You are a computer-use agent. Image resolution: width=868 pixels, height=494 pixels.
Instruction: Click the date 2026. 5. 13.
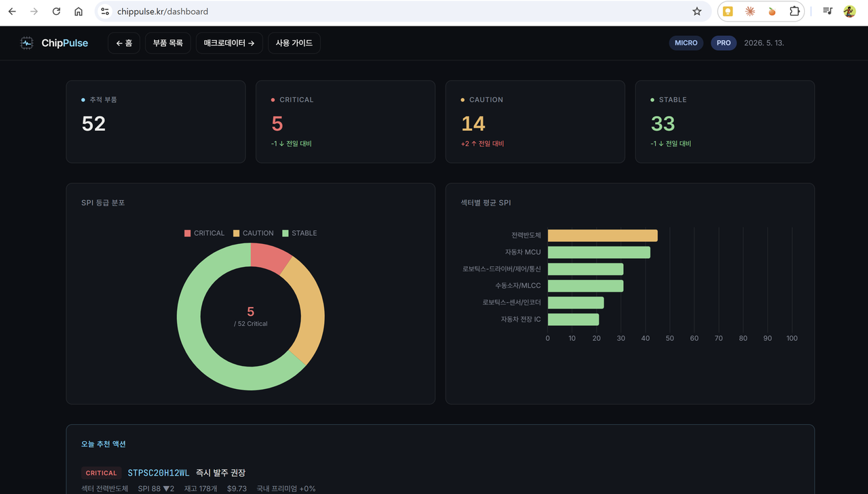click(764, 43)
